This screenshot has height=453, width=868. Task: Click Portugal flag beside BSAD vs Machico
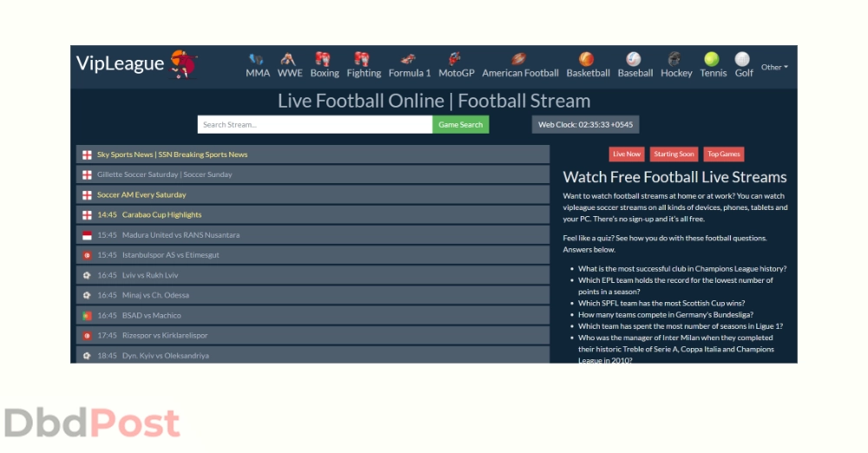(x=87, y=316)
